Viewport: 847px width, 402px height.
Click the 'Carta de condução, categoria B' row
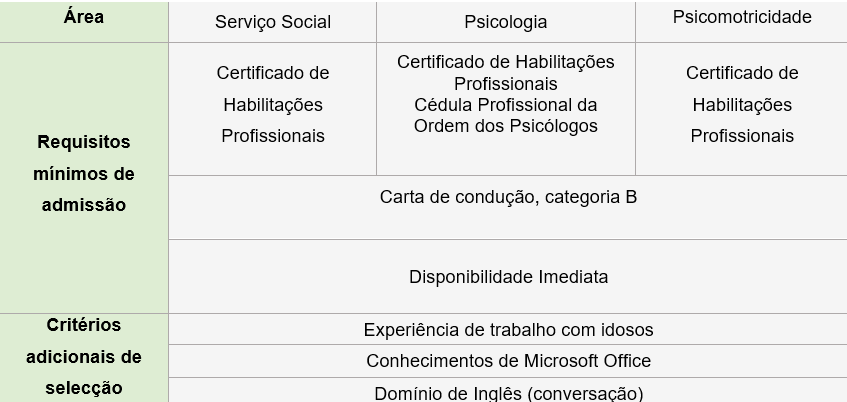(x=508, y=207)
